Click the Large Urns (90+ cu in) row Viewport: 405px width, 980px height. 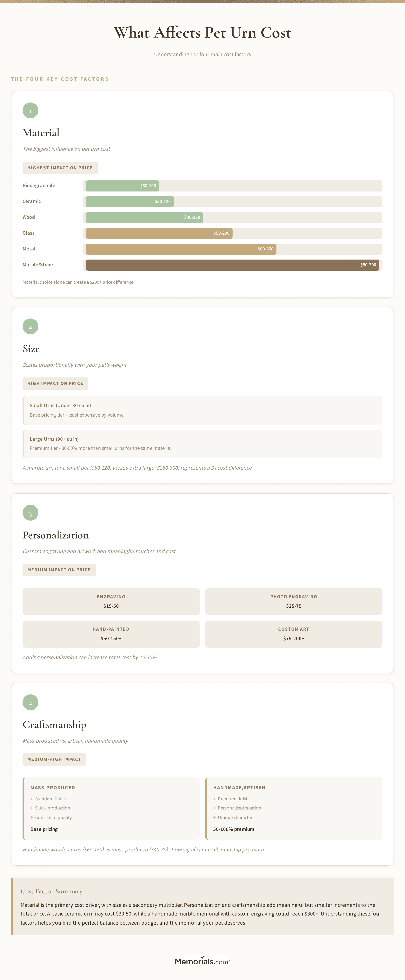[202, 444]
